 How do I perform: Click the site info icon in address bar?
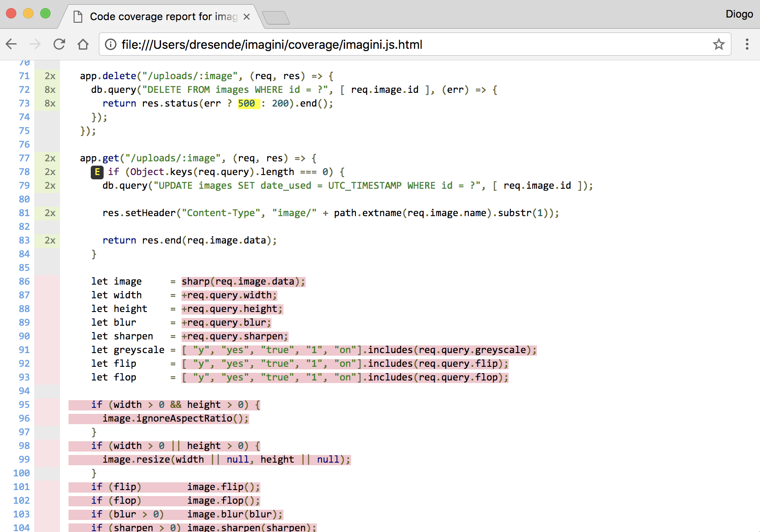[110, 45]
